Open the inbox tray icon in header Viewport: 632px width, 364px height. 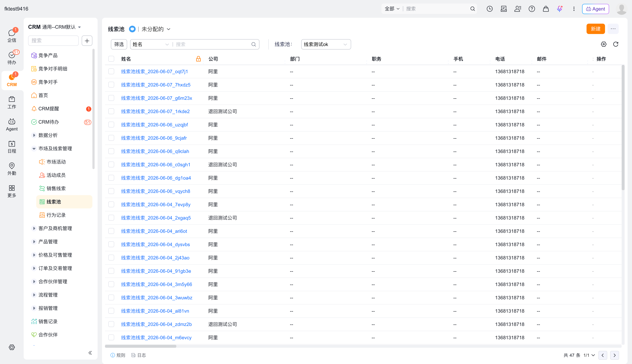point(504,9)
